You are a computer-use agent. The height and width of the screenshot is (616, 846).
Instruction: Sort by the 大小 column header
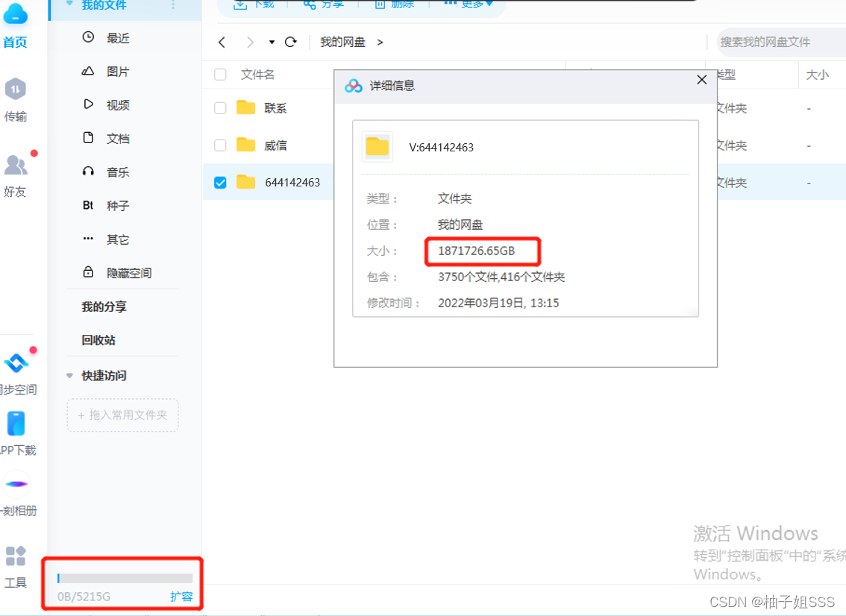(817, 75)
